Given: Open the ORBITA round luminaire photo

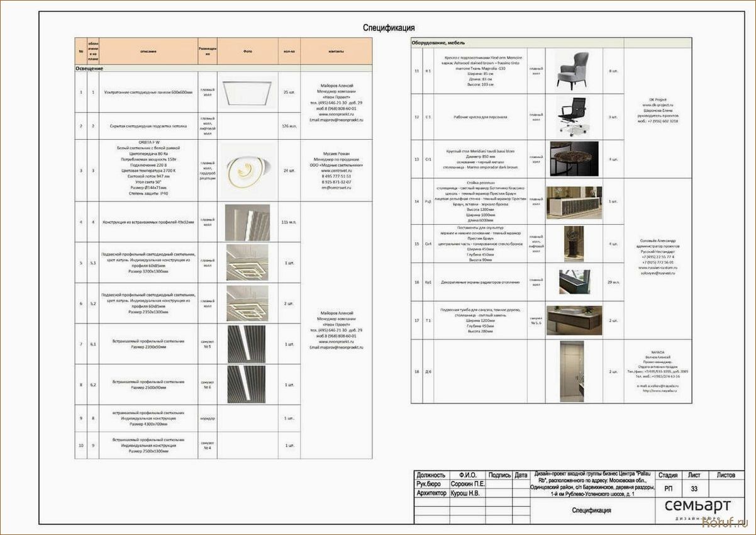Looking at the screenshot, I should tap(247, 170).
